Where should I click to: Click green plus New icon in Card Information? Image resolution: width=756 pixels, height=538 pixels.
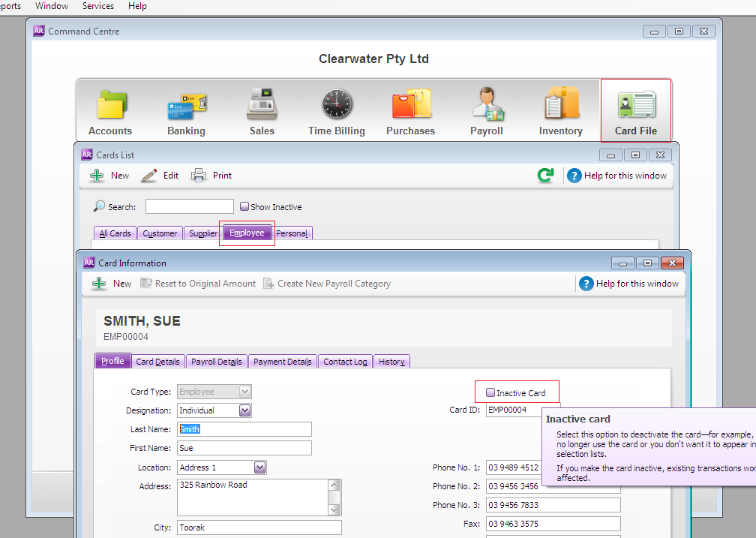point(99,284)
